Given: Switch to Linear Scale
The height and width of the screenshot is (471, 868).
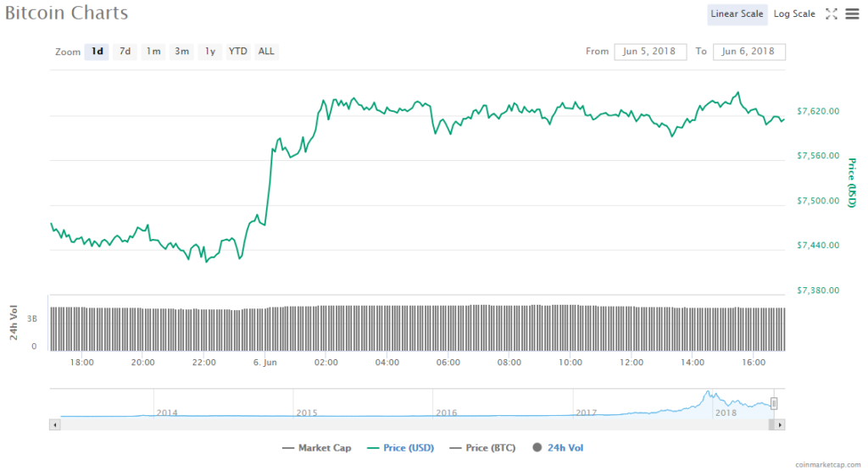Looking at the screenshot, I should coord(737,14).
